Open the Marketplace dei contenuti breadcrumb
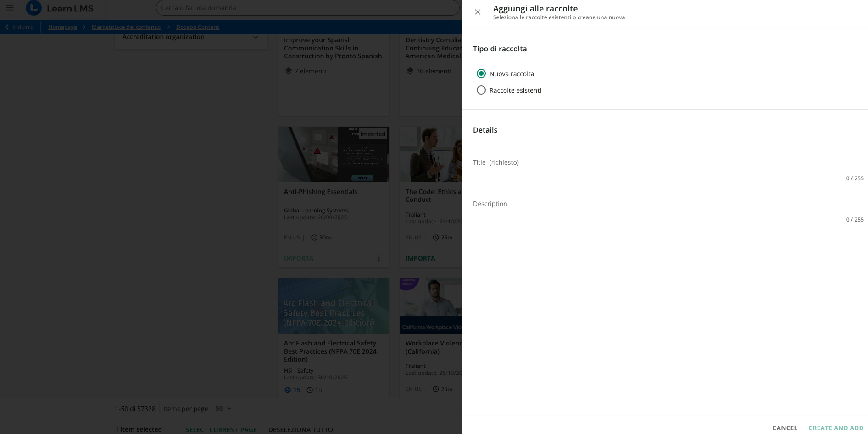This screenshot has width=868, height=434. point(126,27)
